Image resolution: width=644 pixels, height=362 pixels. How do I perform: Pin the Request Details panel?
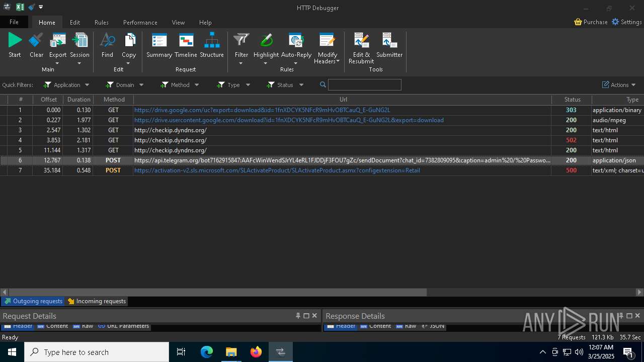coord(298,316)
